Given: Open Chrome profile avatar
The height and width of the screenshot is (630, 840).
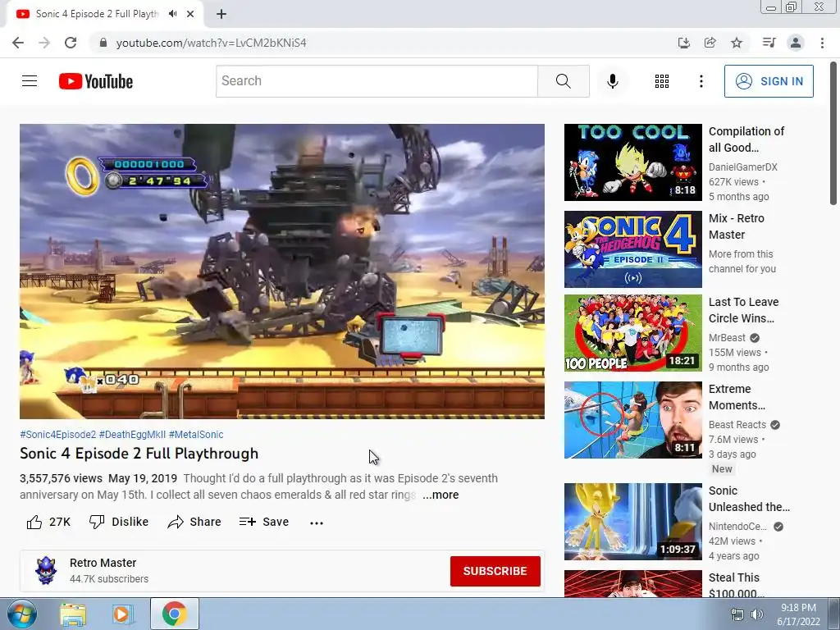Looking at the screenshot, I should coord(796,43).
